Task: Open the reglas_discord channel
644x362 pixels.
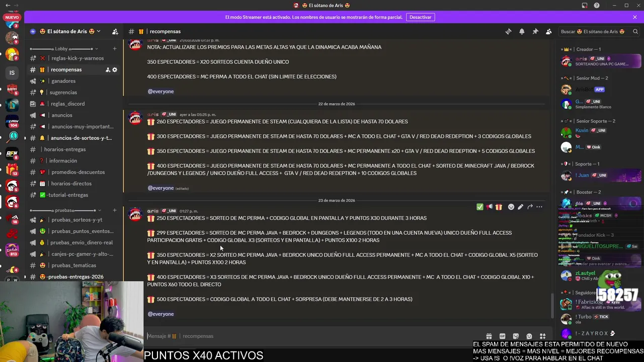Action: 74,104
